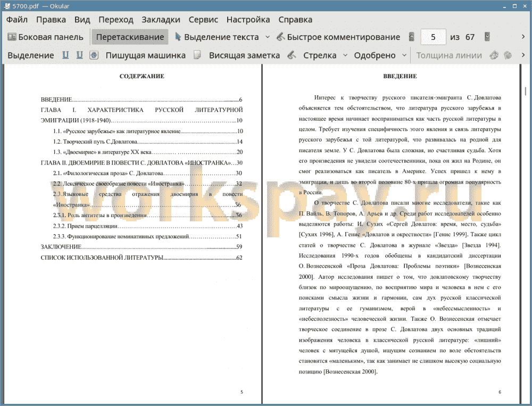Select the Выделение highlighter annotation
532x406 pixels.
click(30, 55)
